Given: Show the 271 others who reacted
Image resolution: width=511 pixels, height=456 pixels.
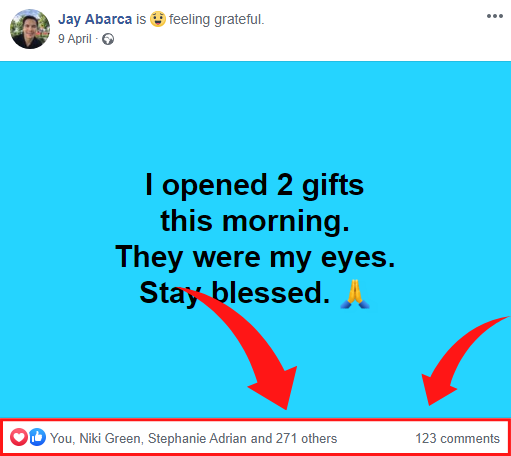Looking at the screenshot, I should coord(306,438).
